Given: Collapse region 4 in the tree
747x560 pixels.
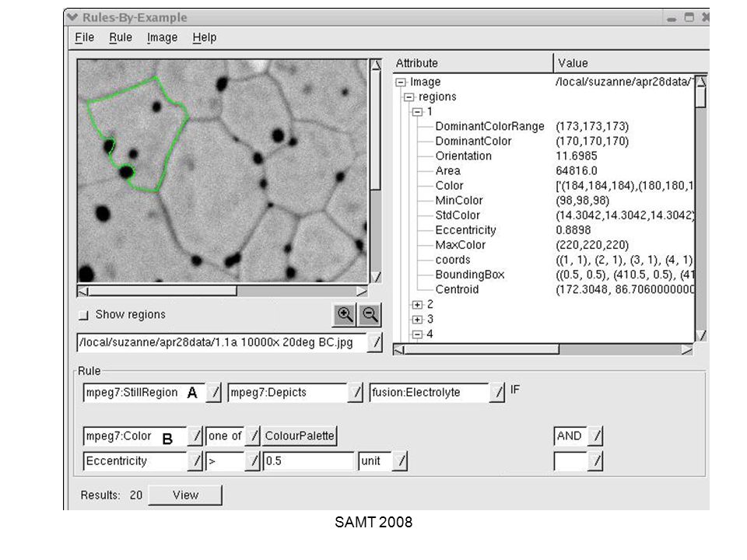Looking at the screenshot, I should 417,334.
